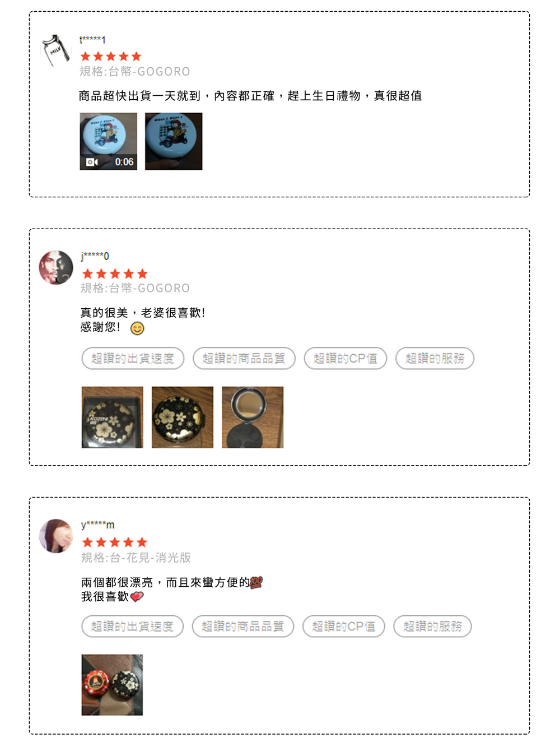Click the five-star rating of reviewer t*****1
Viewport: 560px width, 747px height.
click(x=111, y=57)
